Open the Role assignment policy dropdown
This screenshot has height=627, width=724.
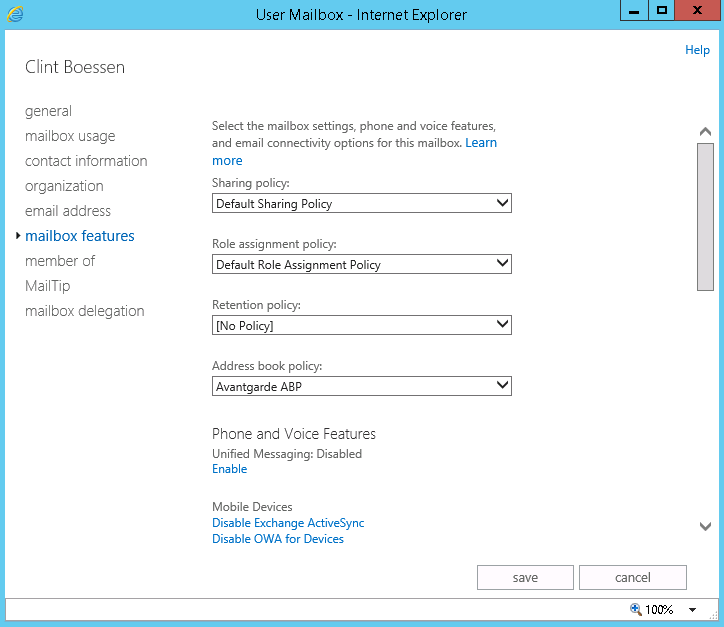click(362, 264)
